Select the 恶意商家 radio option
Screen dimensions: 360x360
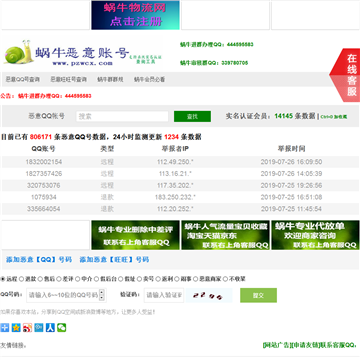tap(195, 279)
